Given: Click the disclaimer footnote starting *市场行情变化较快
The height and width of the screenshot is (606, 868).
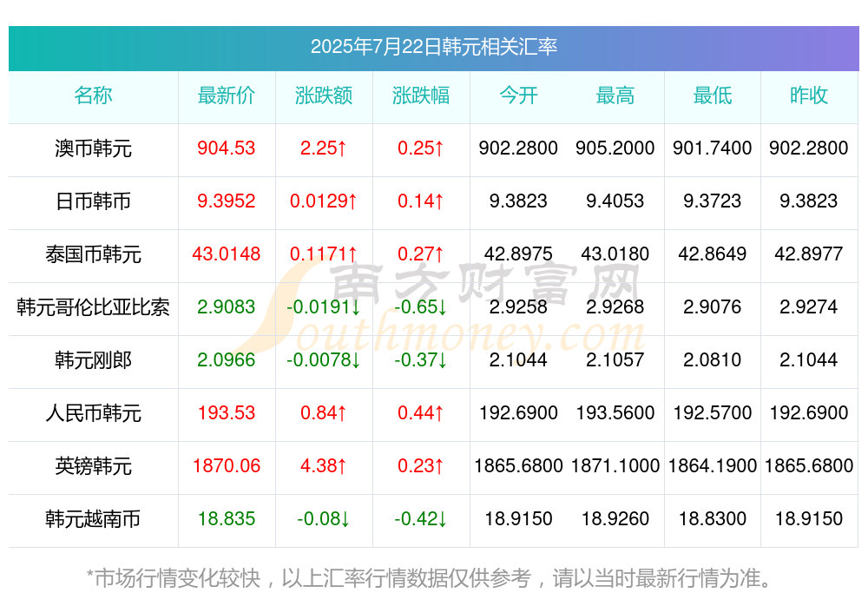Looking at the screenshot, I should tap(429, 578).
